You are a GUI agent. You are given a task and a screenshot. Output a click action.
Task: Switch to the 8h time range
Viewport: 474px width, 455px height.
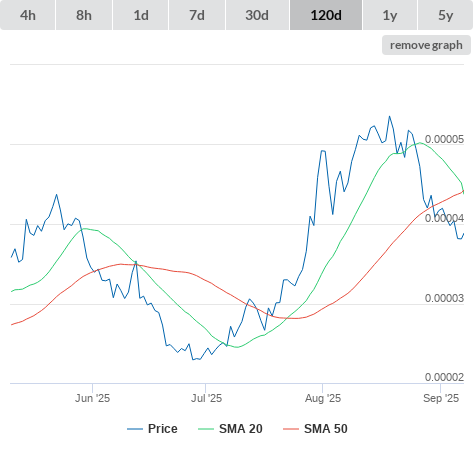point(84,15)
